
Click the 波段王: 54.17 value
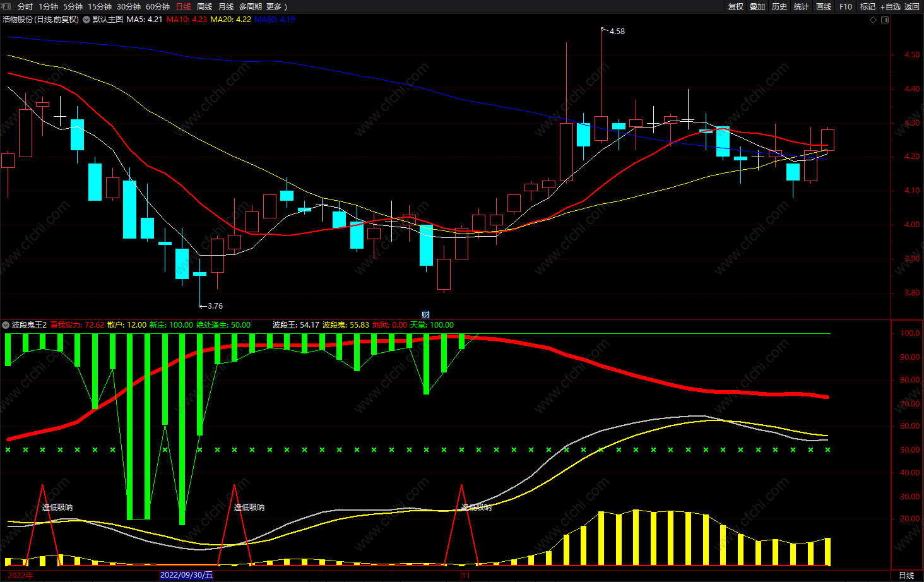click(296, 325)
